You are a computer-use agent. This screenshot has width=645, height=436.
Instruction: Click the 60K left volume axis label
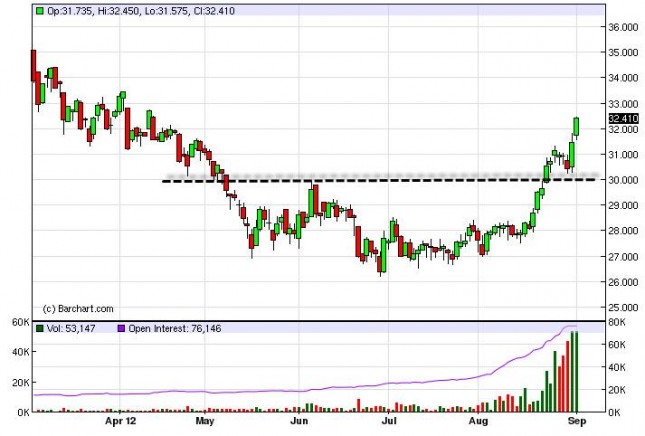[21, 322]
